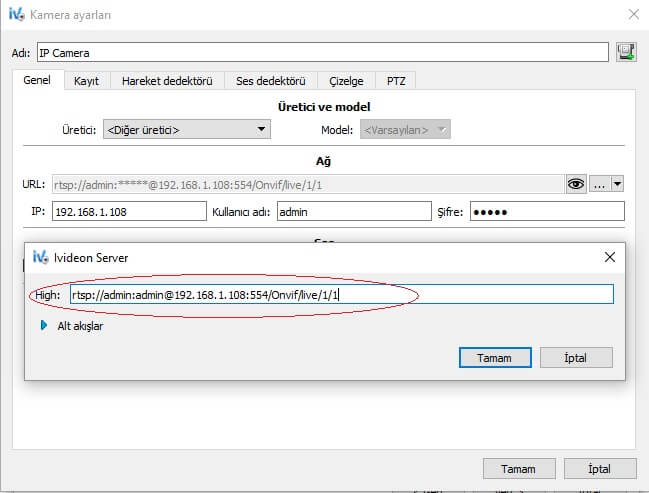649x493 pixels.
Task: Click the Adı camera name field
Action: point(323,52)
